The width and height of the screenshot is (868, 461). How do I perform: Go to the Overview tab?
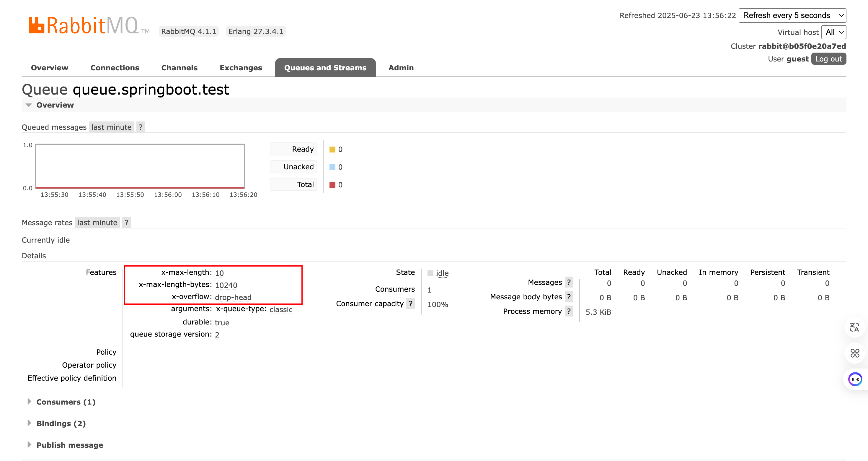[50, 68]
